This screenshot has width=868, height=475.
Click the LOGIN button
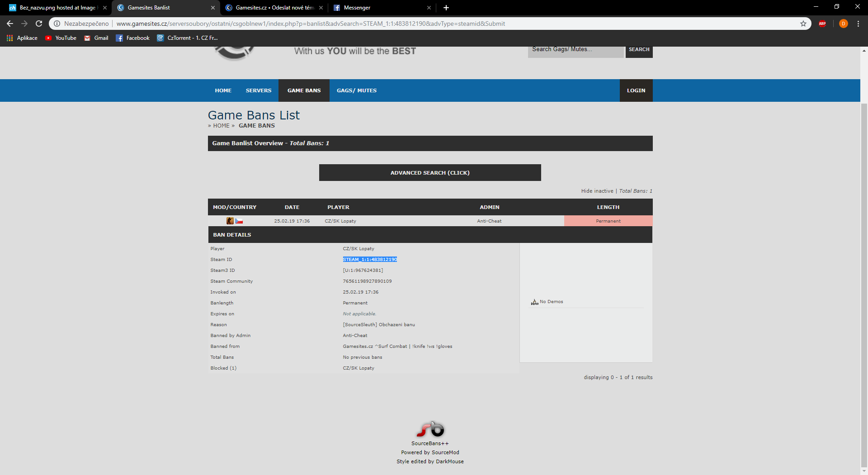636,90
